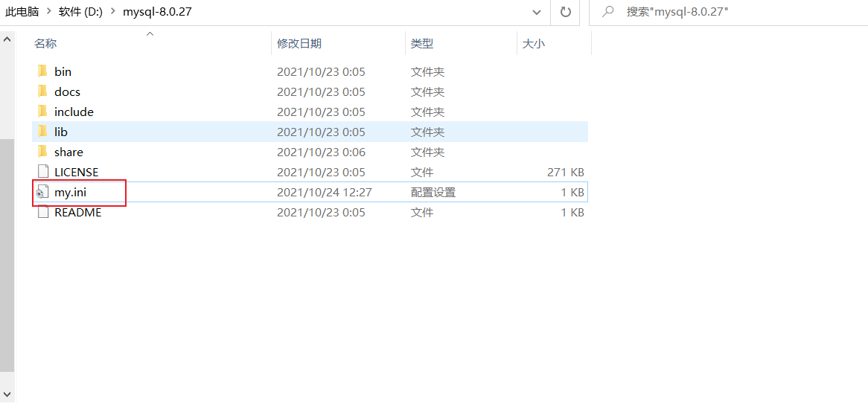Click the 文件夹 type of bin row
Image resolution: width=868 pixels, height=415 pixels.
pyautogui.click(x=427, y=71)
